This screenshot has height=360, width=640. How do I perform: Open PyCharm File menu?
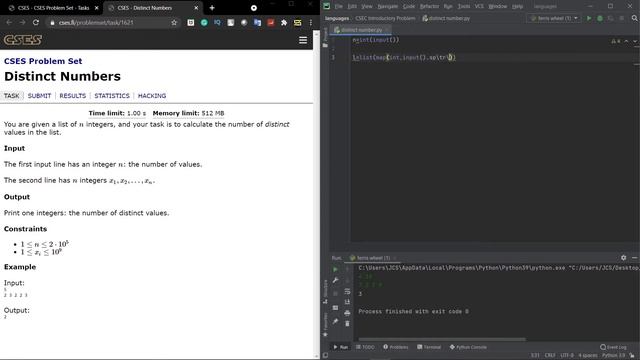point(339,6)
